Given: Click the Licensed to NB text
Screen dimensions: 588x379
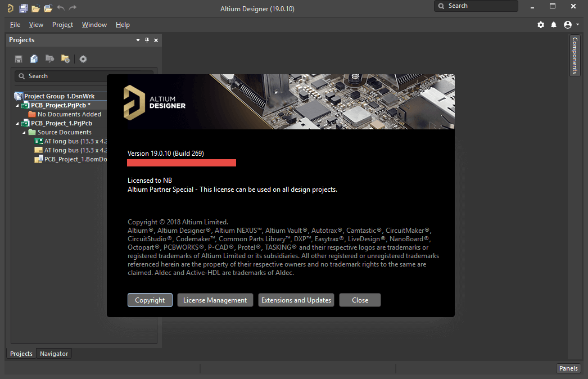Looking at the screenshot, I should 150,181.
